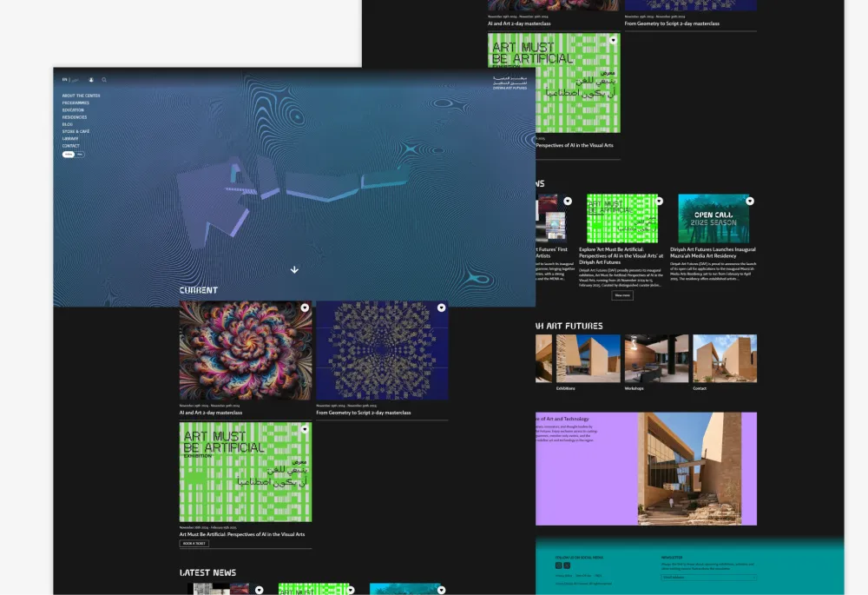
Task: Open the X (Twitter) social icon
Action: 567,565
